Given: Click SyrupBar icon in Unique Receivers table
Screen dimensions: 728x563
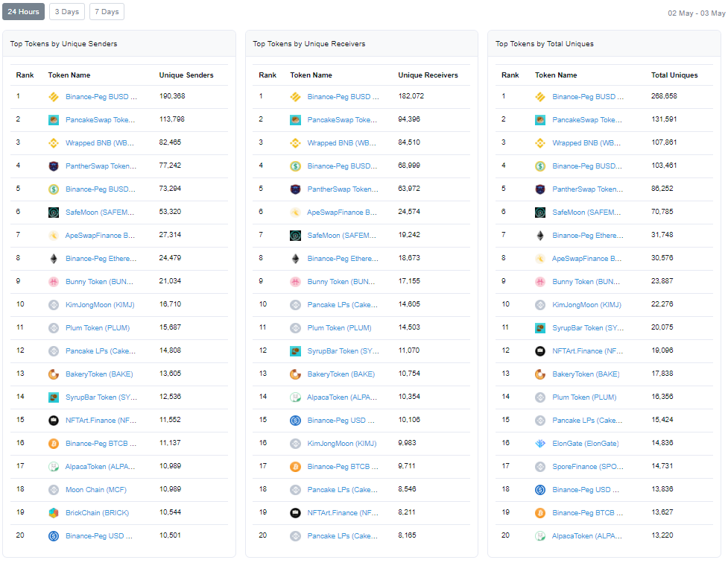Looking at the screenshot, I should coord(295,351).
